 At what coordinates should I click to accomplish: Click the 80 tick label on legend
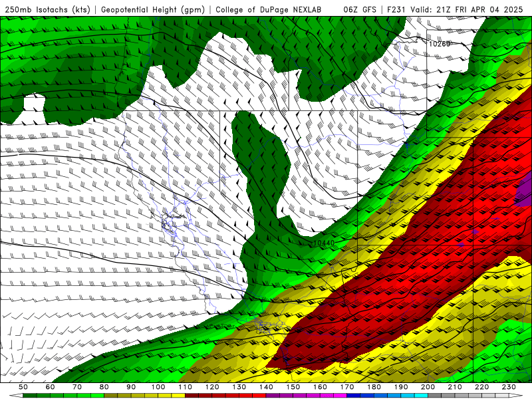tap(104, 387)
